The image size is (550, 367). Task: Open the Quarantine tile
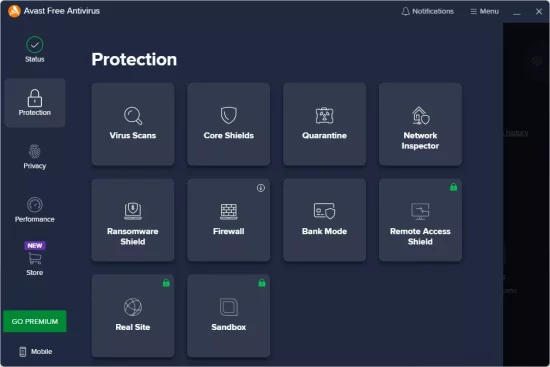click(324, 124)
